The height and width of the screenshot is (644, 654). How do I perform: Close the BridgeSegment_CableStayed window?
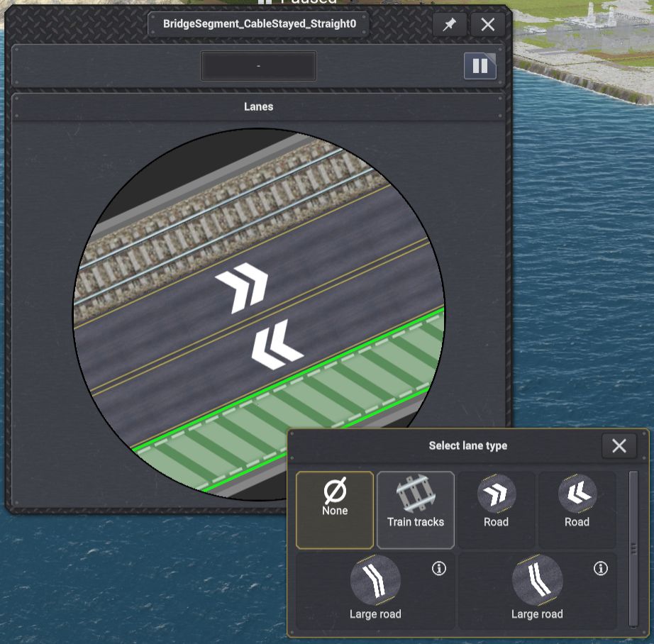point(487,25)
